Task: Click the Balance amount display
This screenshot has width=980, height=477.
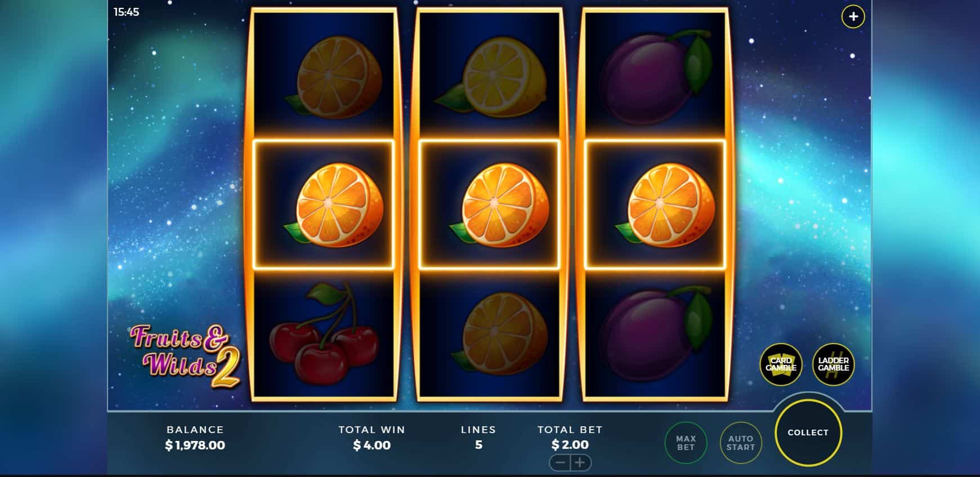Action: pos(195,445)
